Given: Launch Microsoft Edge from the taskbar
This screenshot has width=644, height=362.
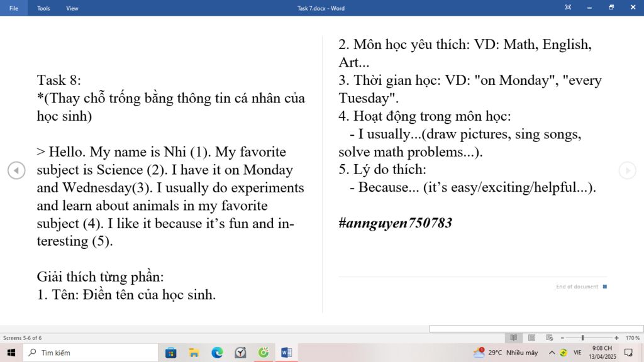Looking at the screenshot, I should 217,353.
